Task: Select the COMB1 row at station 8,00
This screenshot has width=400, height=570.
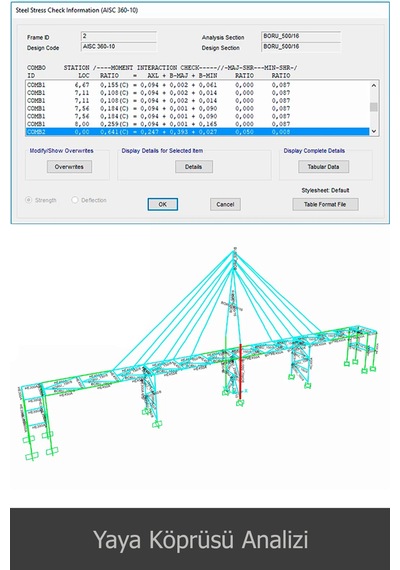Action: pos(197,124)
